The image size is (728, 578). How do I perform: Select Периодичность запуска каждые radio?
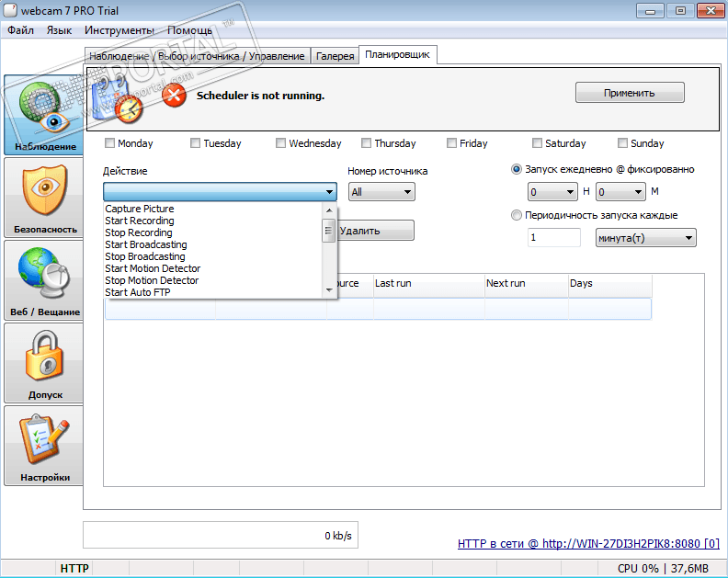click(x=516, y=215)
